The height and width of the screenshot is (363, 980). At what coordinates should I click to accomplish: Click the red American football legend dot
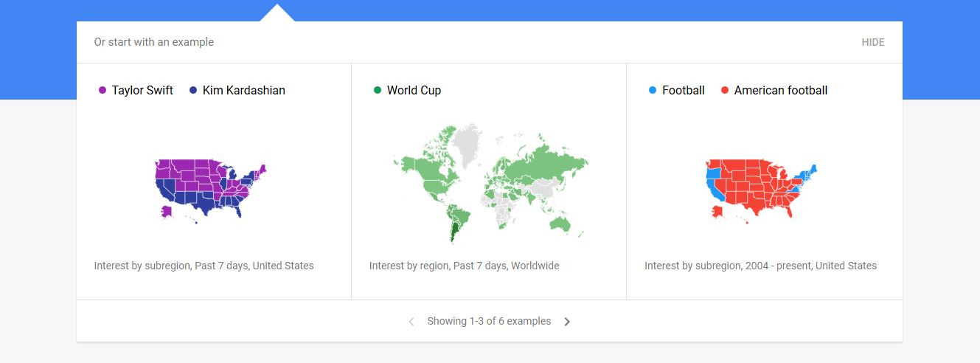(x=725, y=90)
